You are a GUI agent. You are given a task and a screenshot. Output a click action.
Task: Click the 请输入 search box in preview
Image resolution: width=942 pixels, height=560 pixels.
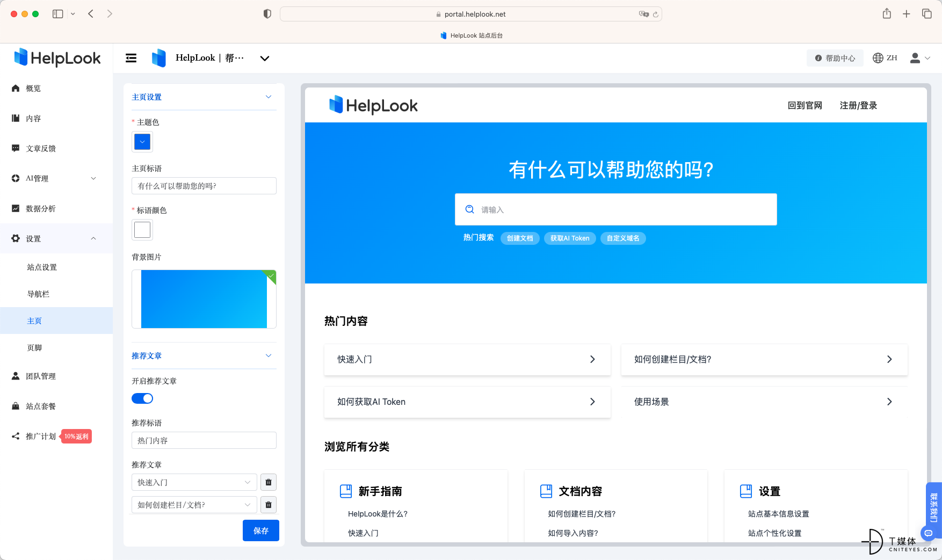point(616,209)
